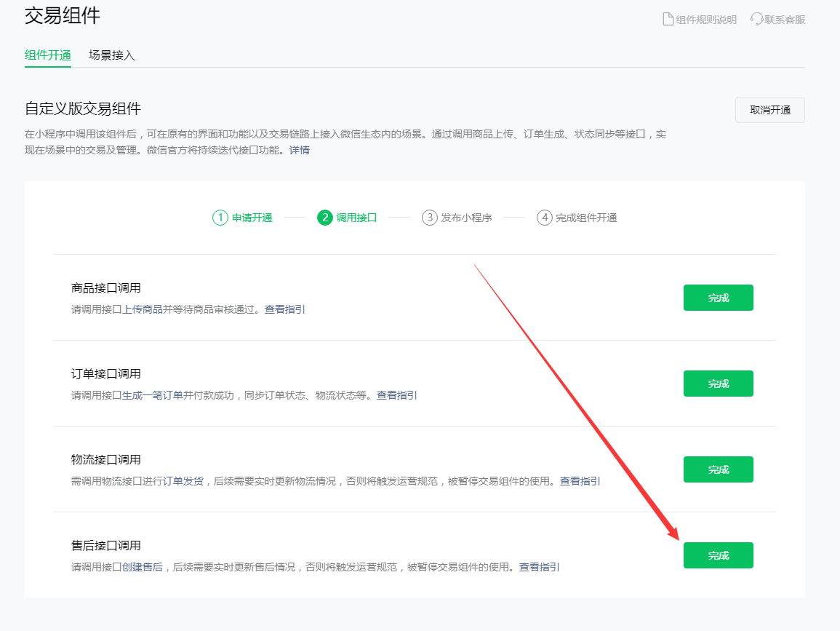The height and width of the screenshot is (631, 840).
Task: Open the 订单发货 link
Action: point(183,481)
